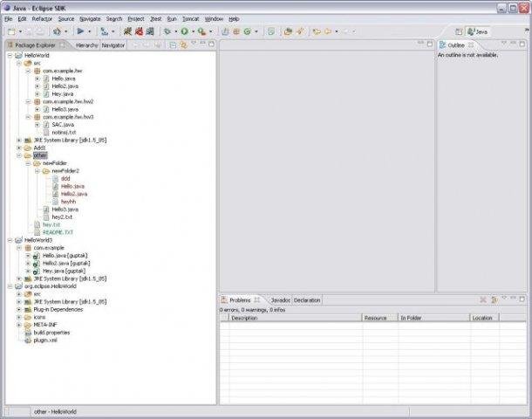Expand the META-INF folder

click(x=19, y=325)
